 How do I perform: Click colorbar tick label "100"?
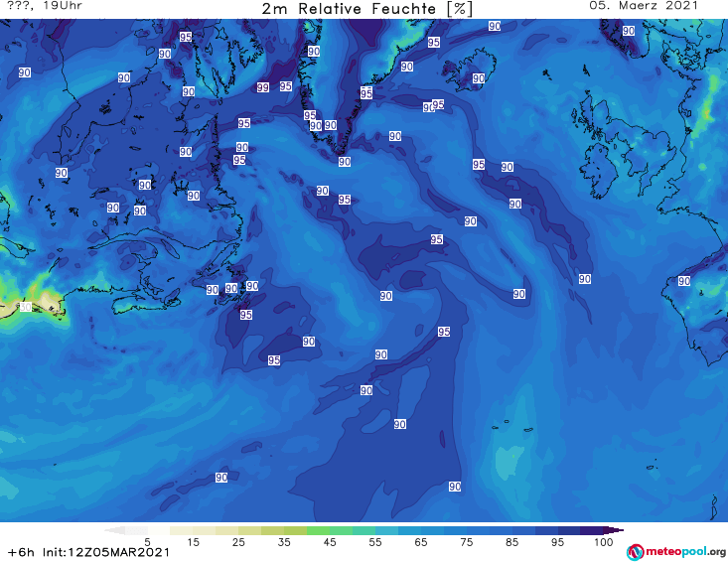604,542
